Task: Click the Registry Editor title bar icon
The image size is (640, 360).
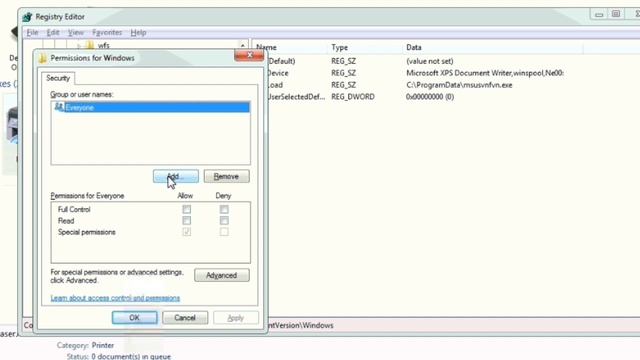Action: point(28,17)
